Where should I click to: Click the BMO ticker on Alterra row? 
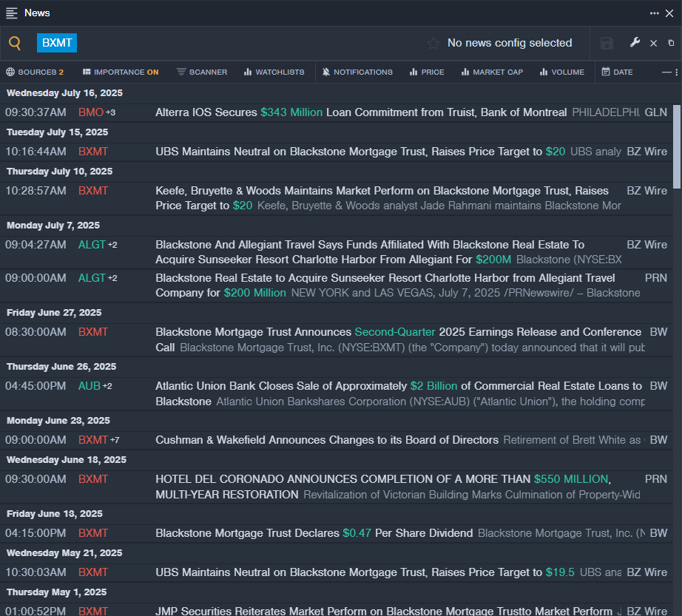click(91, 112)
